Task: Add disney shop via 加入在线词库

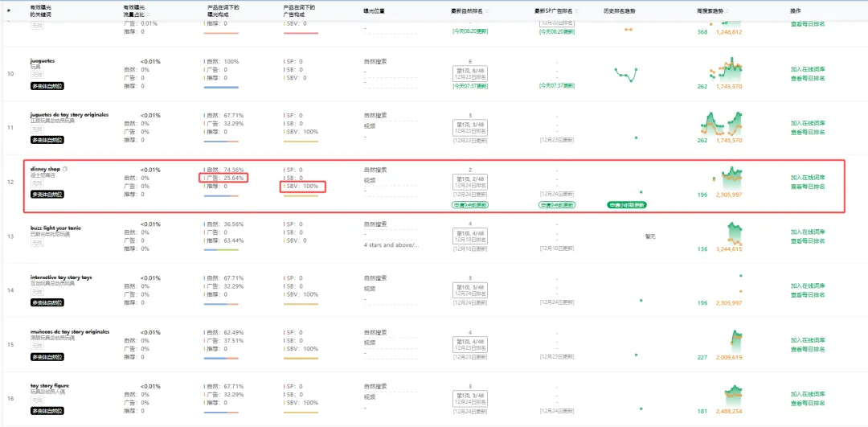Action: pyautogui.click(x=808, y=178)
